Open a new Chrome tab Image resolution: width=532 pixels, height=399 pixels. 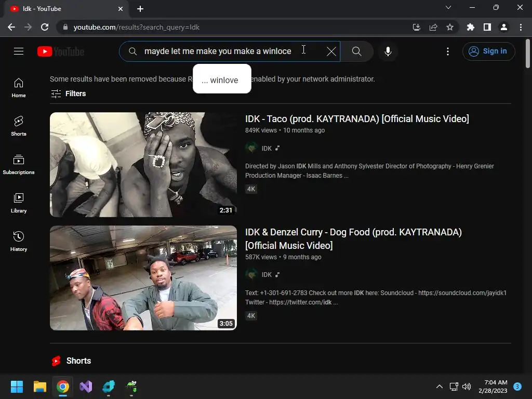140,9
